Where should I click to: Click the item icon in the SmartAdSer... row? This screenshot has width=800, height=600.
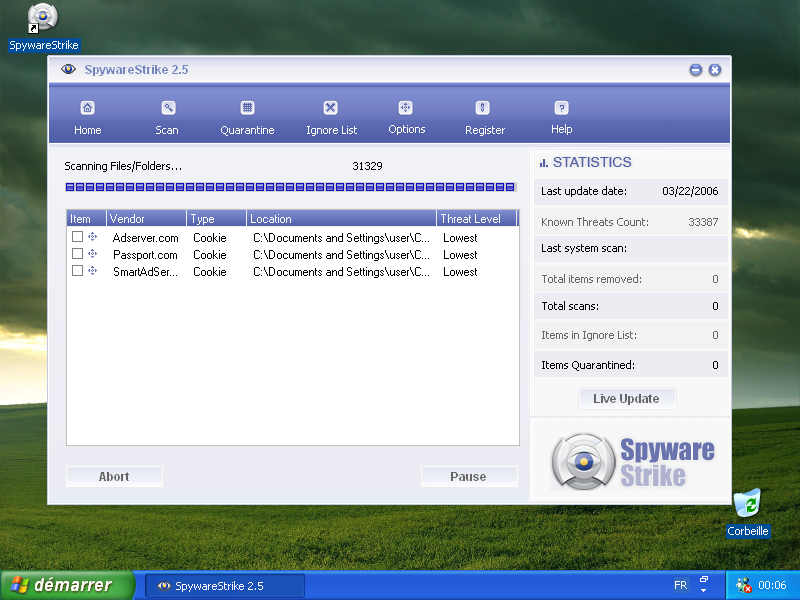[x=92, y=270]
